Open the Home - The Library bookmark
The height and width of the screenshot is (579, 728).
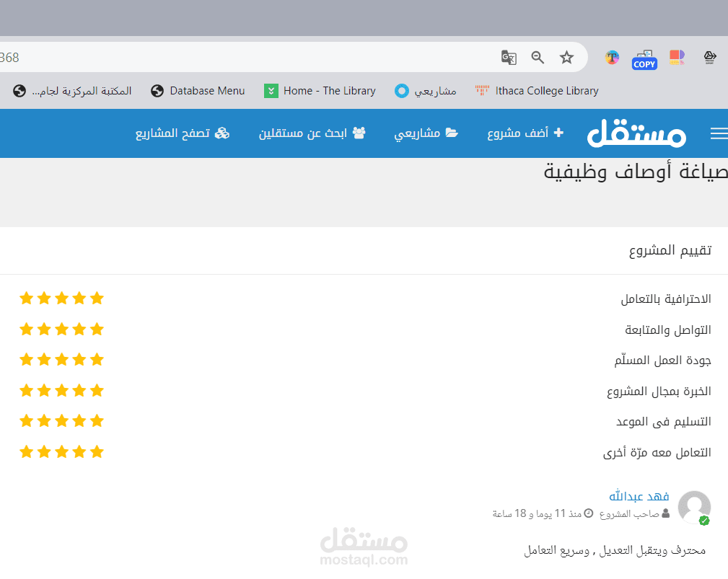320,91
